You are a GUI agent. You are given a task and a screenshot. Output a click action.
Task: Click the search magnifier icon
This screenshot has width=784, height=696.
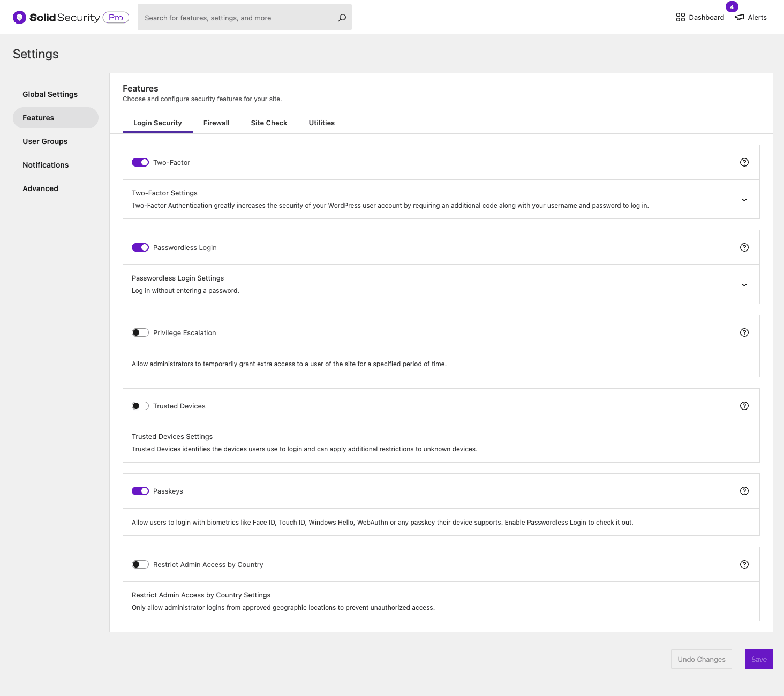pos(342,18)
